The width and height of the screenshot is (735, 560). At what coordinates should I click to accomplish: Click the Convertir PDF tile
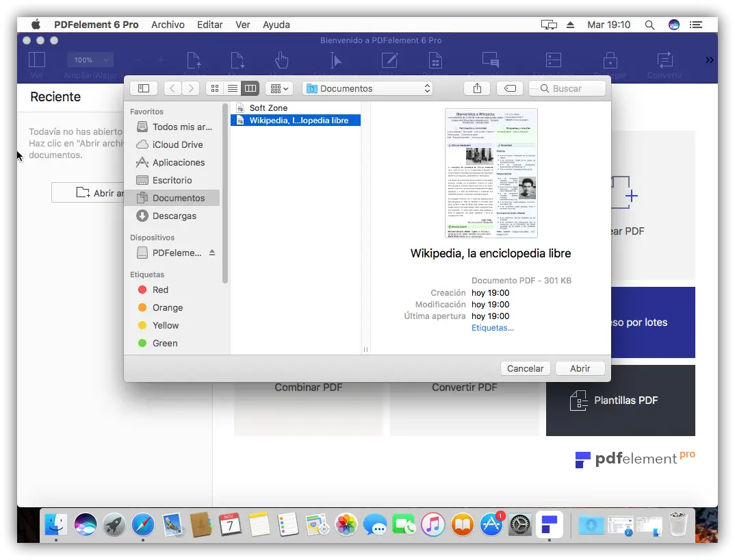click(464, 409)
